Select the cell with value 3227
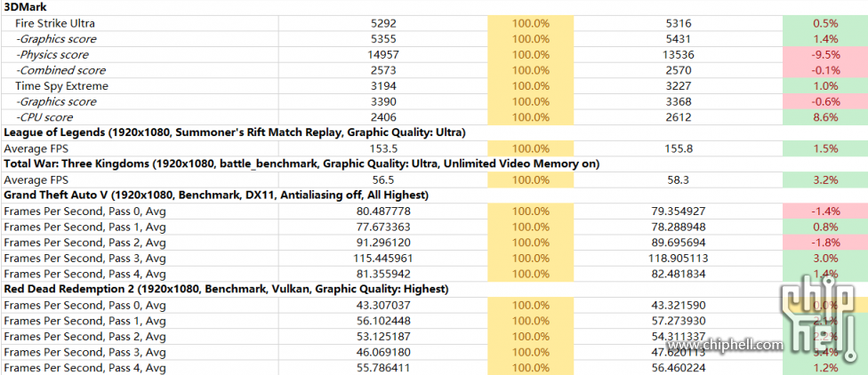This screenshot has width=868, height=375. pos(679,86)
